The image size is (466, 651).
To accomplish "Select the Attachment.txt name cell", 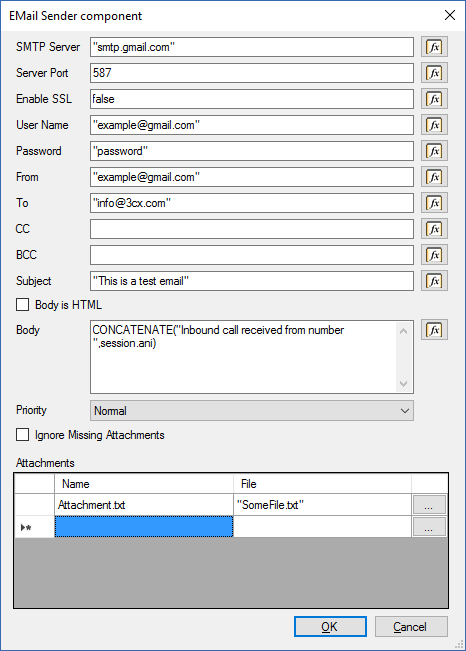I will [x=144, y=505].
